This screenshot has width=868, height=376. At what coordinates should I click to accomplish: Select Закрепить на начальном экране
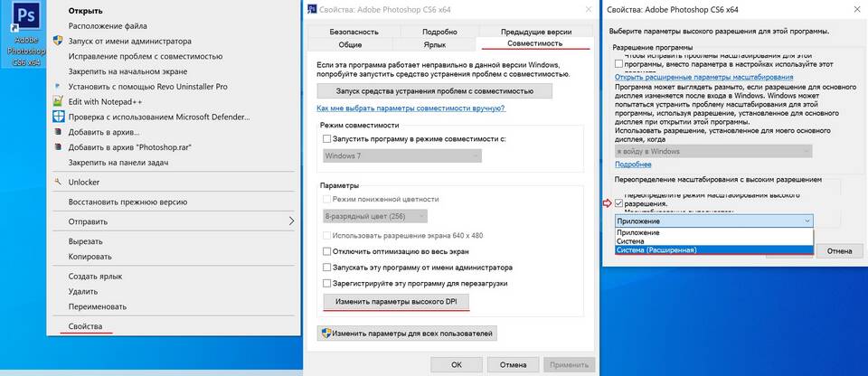tap(127, 71)
